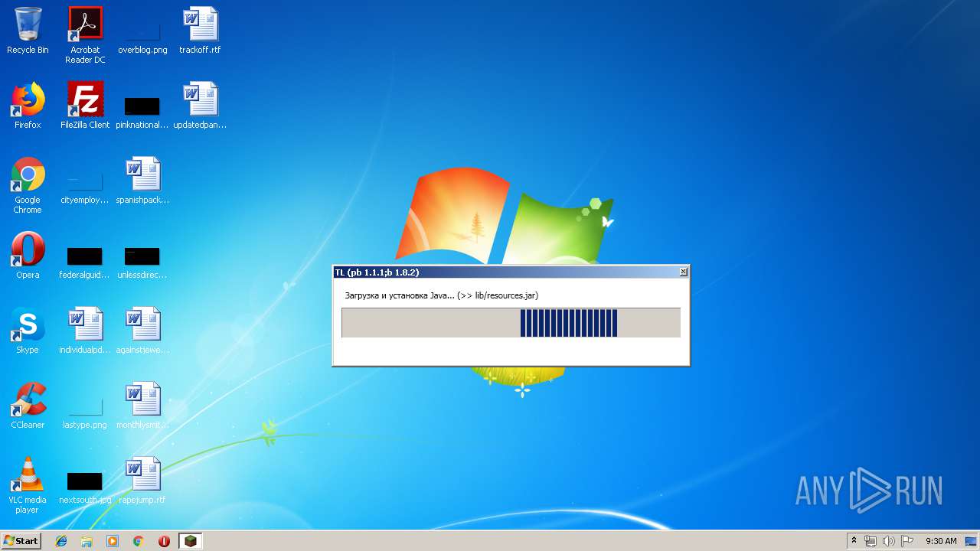Close the TL (pb 1.1.1;b 1.8.2) dialog
This screenshot has width=980, height=551.
(x=684, y=272)
